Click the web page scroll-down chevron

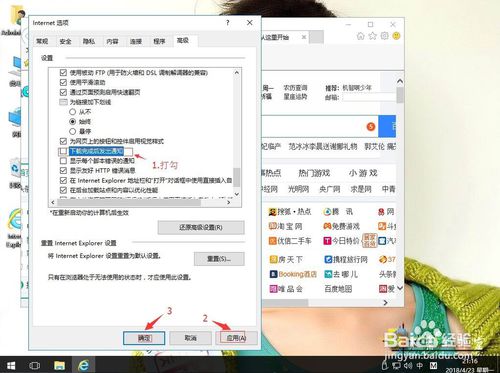(400, 287)
